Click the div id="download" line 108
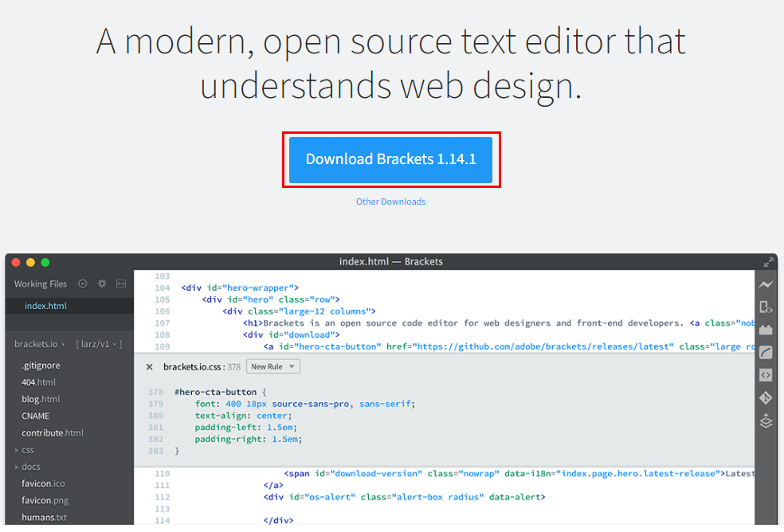This screenshot has width=784, height=532. 292,335
